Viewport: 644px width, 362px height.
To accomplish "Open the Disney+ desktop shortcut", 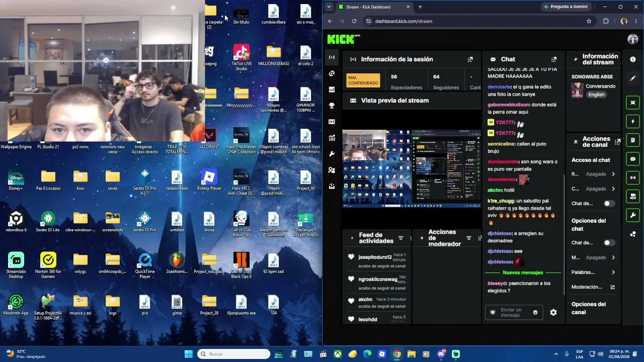I will pos(16,179).
